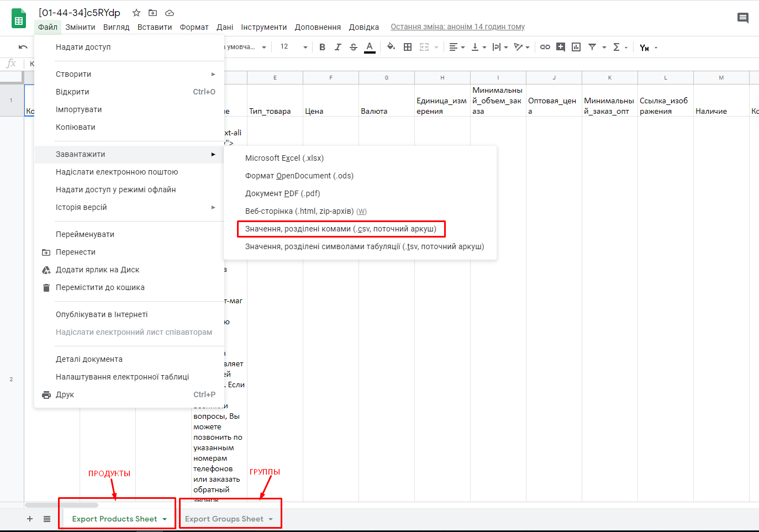Viewport: 759px width, 532px height.
Task: Open the Файл menu
Action: tap(48, 27)
